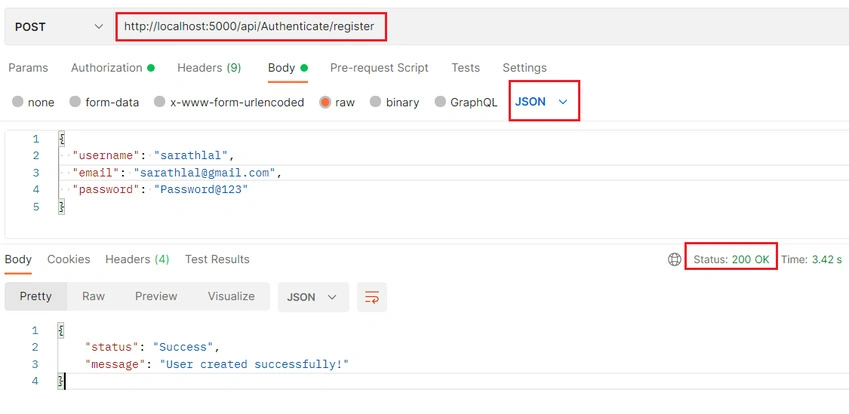Click the Status 200 OK indicator

[731, 259]
